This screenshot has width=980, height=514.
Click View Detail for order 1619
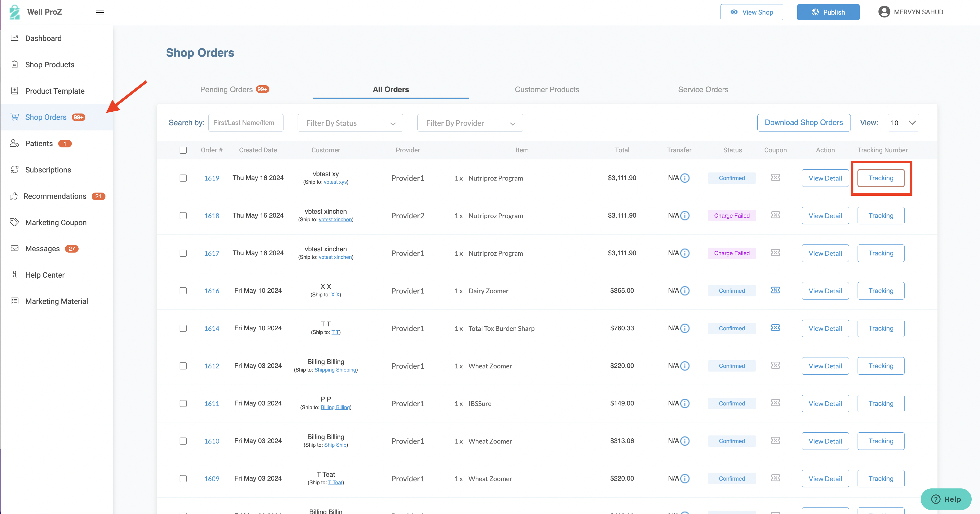point(825,178)
